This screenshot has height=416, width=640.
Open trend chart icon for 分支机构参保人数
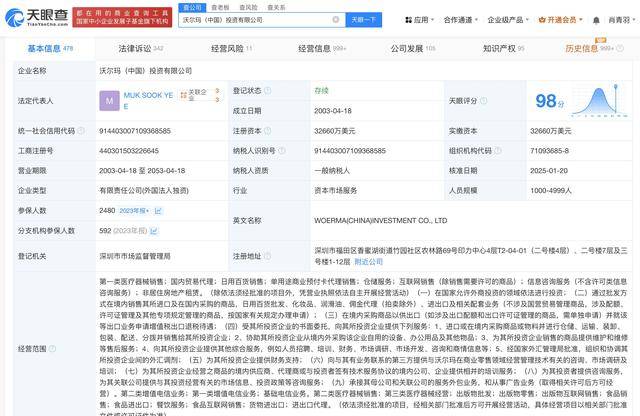153,231
